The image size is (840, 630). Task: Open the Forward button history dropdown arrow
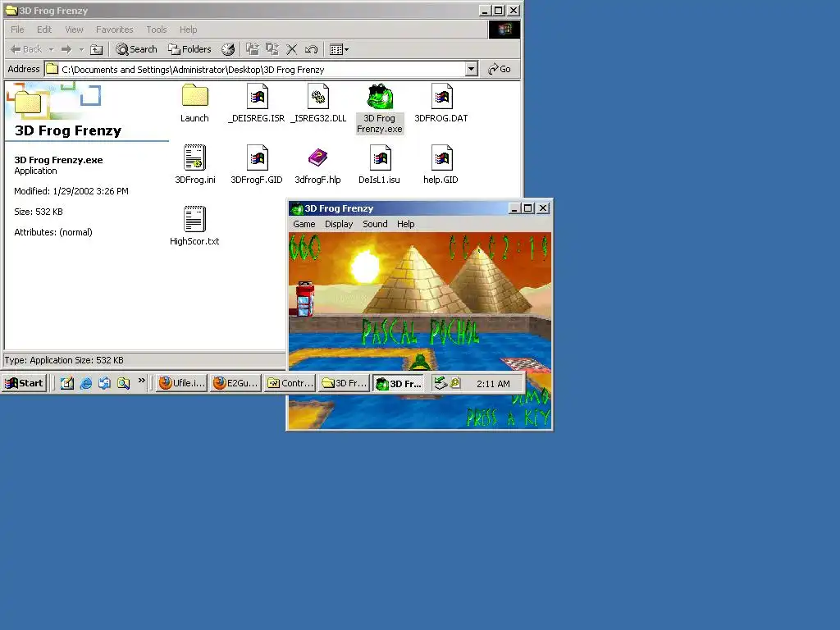pyautogui.click(x=81, y=50)
